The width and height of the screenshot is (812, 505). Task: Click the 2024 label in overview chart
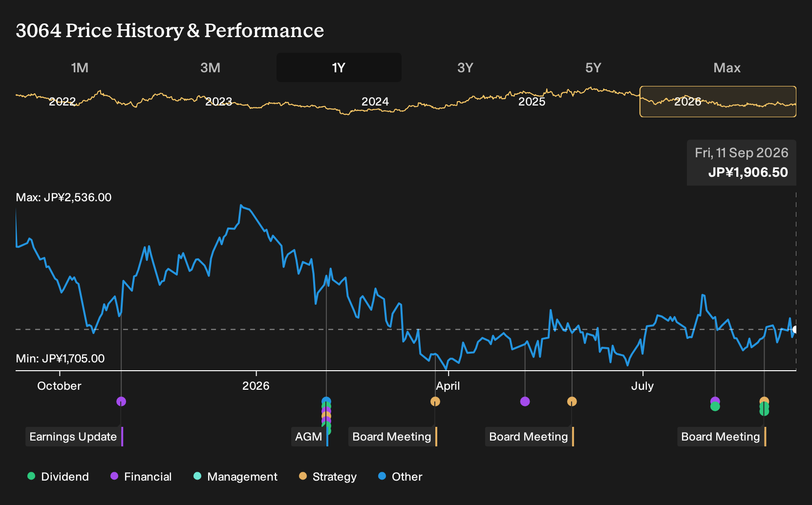point(375,102)
